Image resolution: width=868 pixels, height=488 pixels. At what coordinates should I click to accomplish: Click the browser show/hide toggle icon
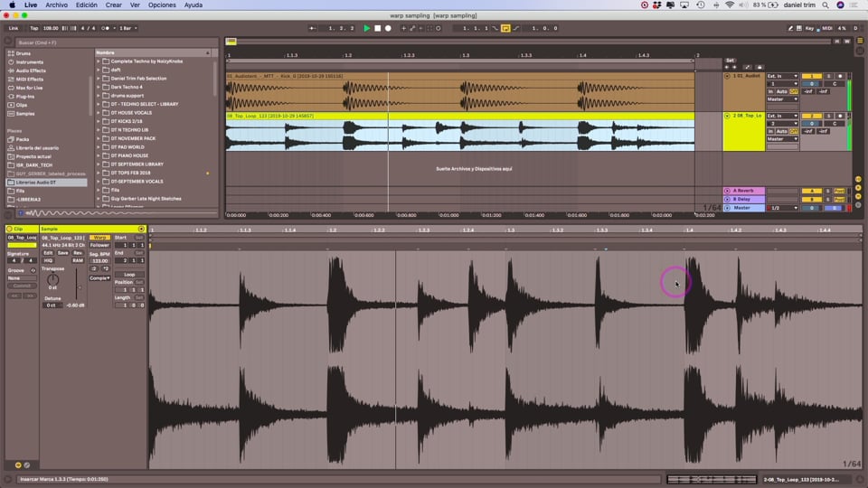pos(8,41)
